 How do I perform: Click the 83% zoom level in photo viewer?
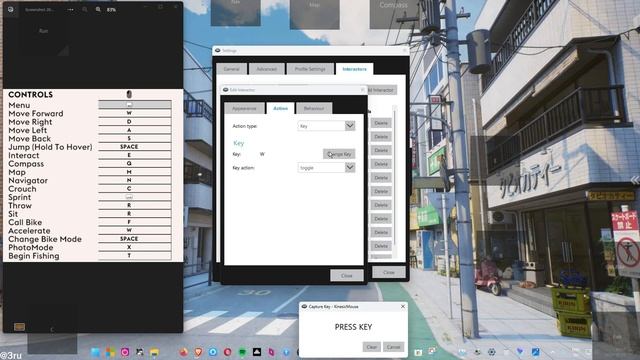click(x=111, y=9)
